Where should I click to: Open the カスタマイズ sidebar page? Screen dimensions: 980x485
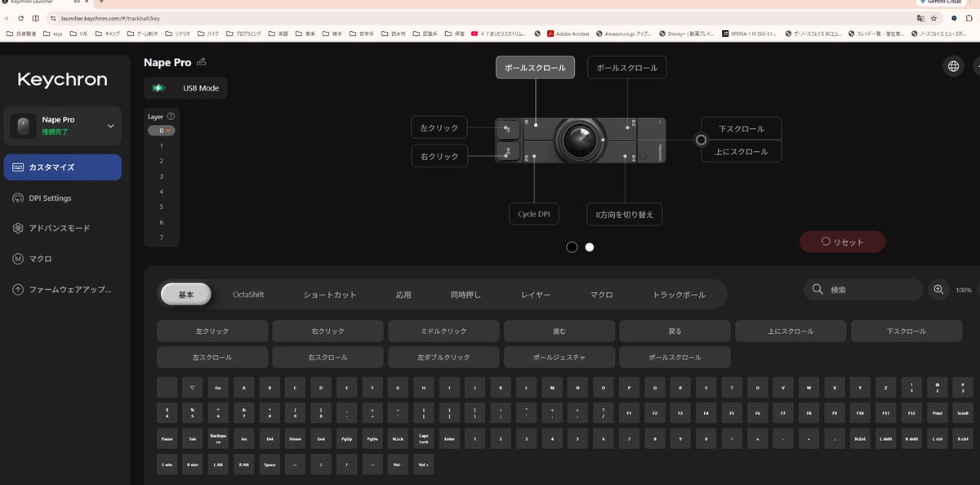63,167
